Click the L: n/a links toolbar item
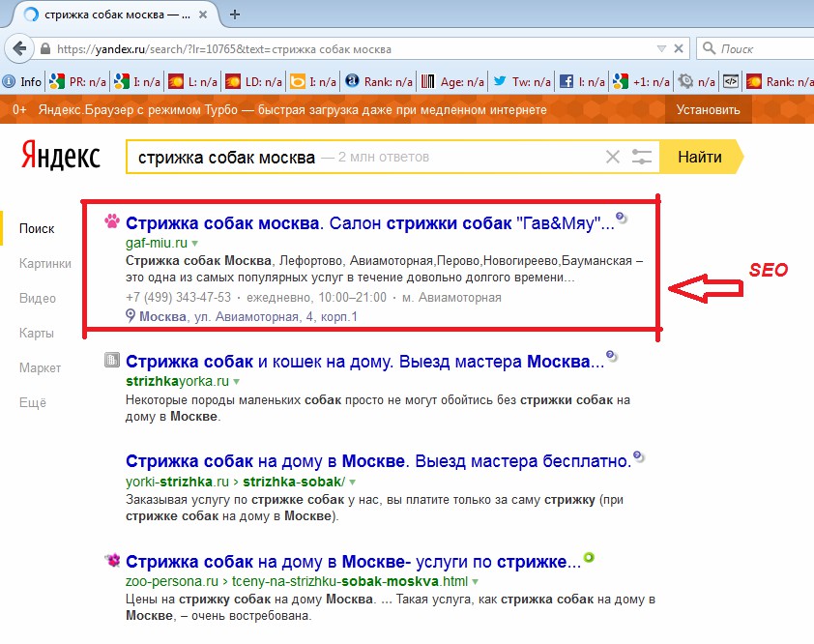This screenshot has width=814, height=644. point(192,81)
